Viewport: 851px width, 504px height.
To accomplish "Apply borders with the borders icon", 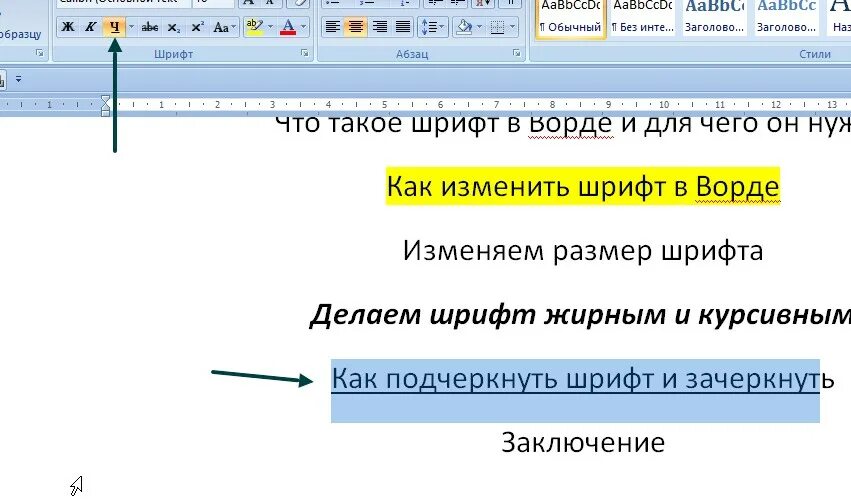I will 497,27.
